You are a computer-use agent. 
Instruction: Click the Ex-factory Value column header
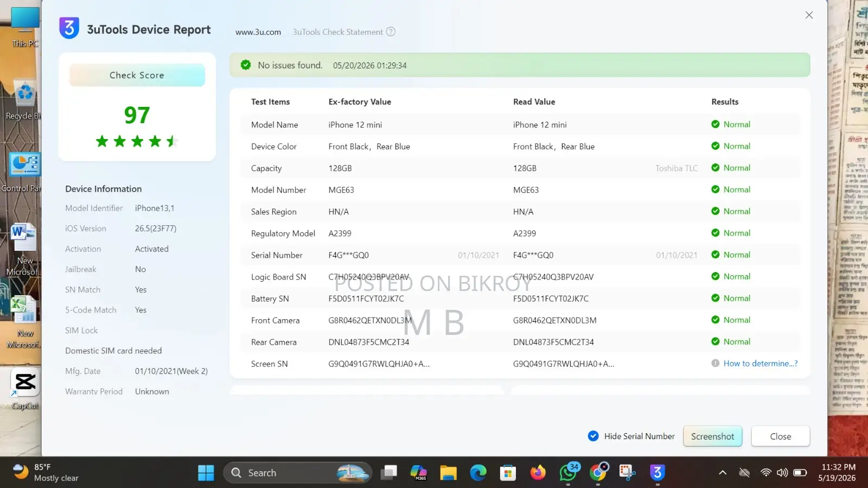coord(360,102)
